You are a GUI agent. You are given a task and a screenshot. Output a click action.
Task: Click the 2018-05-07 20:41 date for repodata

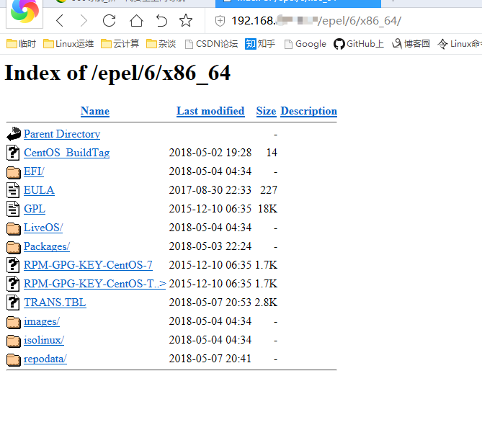[x=210, y=359]
